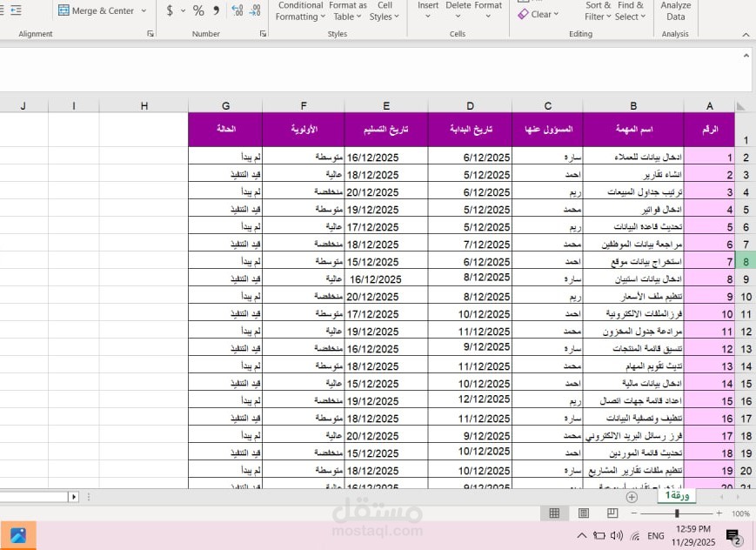
Task: Click start date 7/12/2025 cell
Action: coord(470,245)
